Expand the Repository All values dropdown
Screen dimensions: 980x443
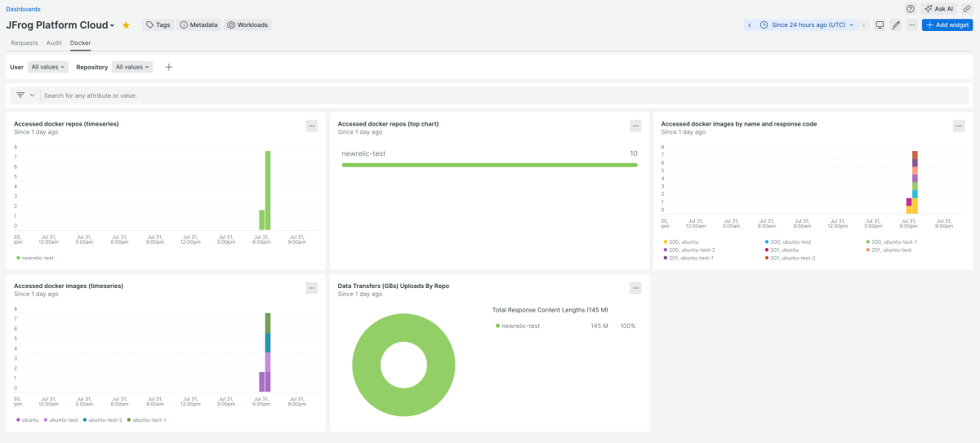[x=132, y=67]
